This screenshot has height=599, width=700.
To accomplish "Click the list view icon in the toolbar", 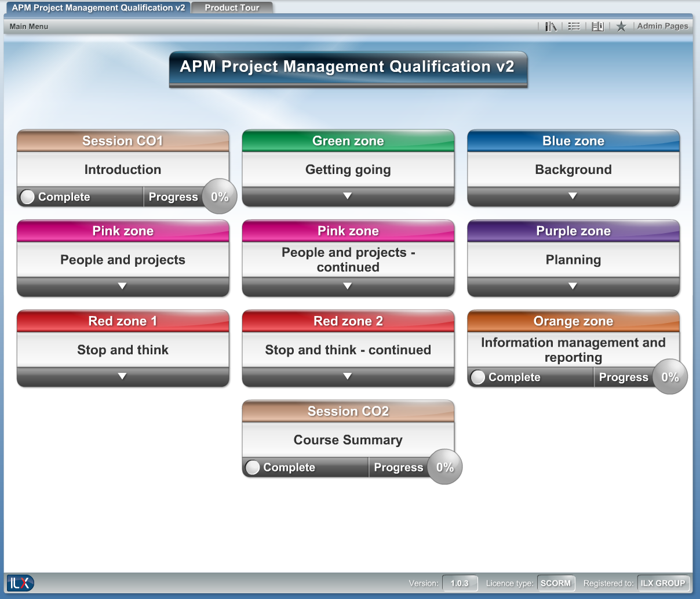I will coord(574,26).
